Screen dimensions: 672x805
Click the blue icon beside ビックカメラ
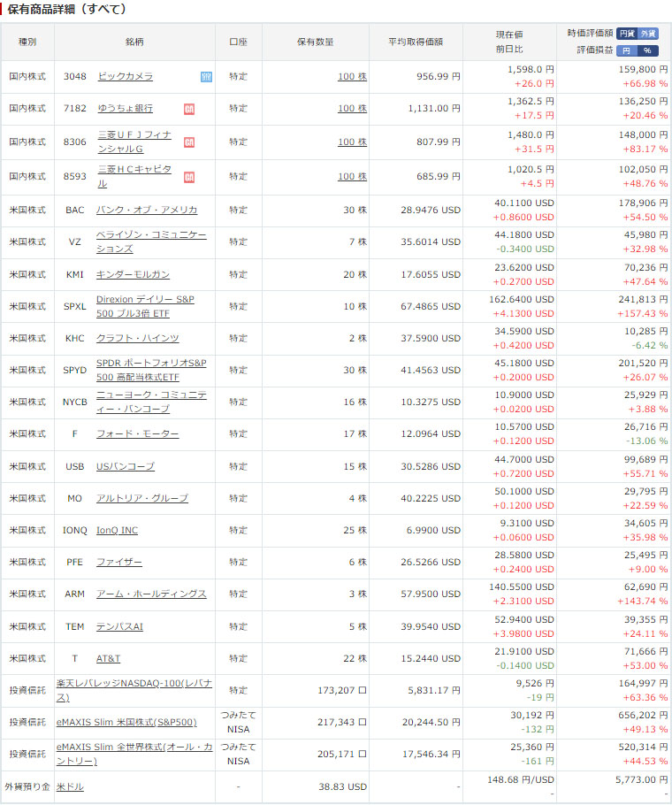click(x=206, y=77)
